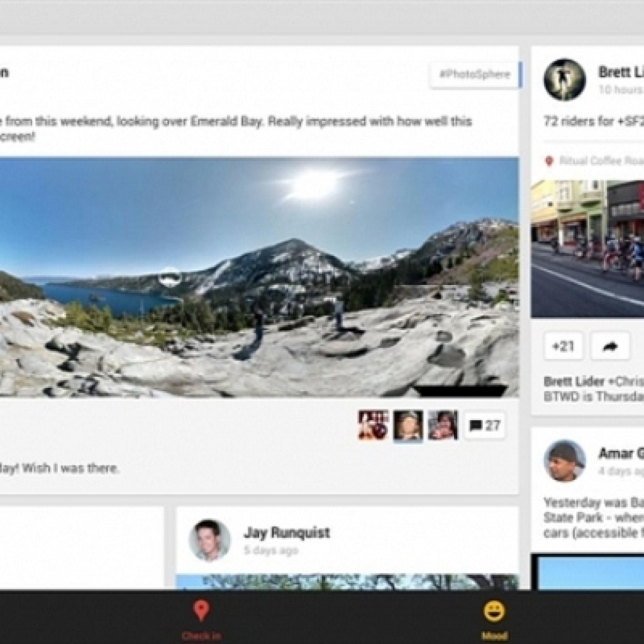Click the Amar name at post header
Viewport: 644px width, 644px height.
(621, 453)
